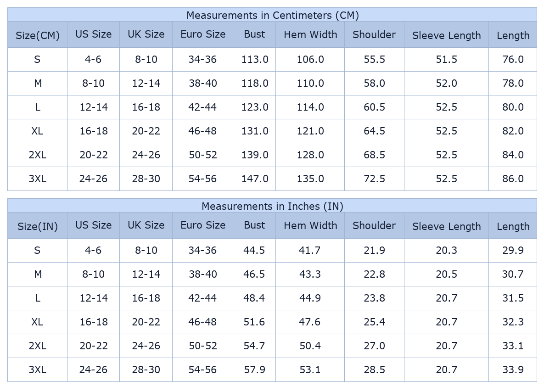Viewport: 544px width, 392px height.
Task: Click the 33.9 length cell
Action: coord(513,370)
